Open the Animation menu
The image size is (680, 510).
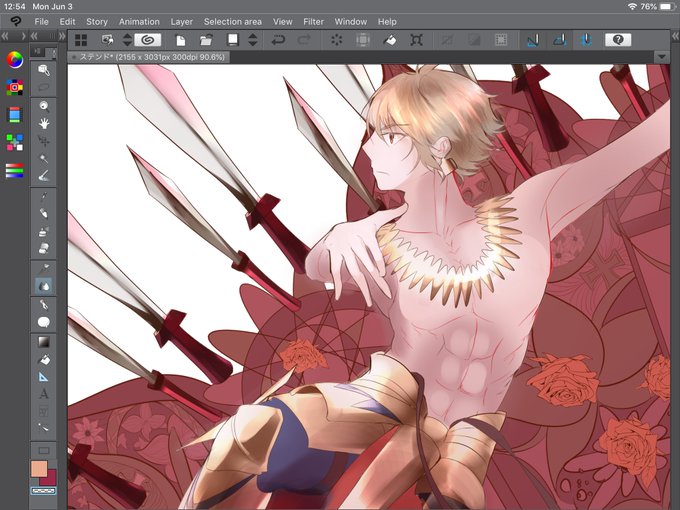(x=139, y=22)
